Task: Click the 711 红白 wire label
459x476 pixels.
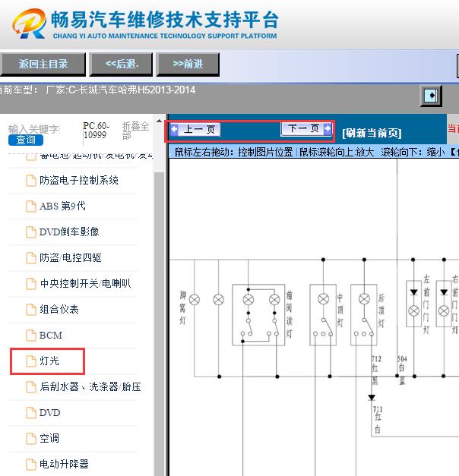Action: [x=377, y=420]
